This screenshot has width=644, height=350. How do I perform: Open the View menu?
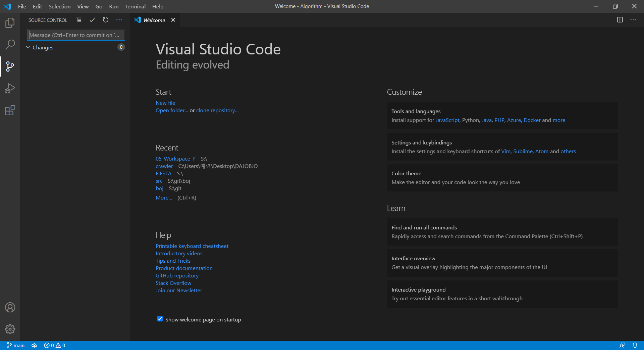click(83, 6)
